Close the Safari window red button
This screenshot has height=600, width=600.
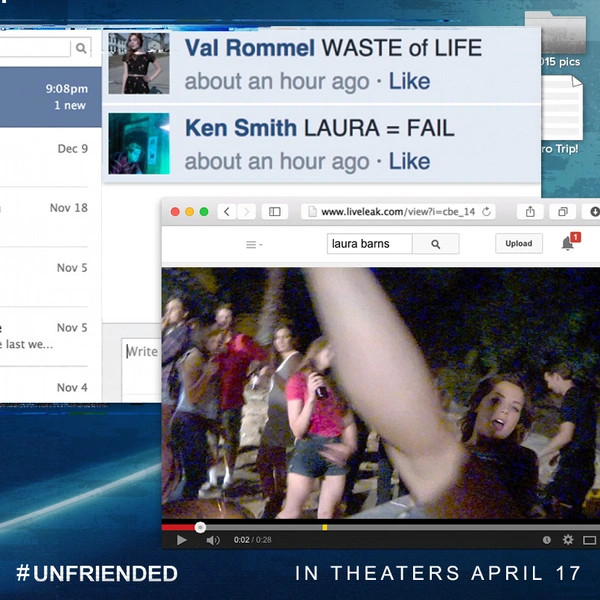pos(175,212)
